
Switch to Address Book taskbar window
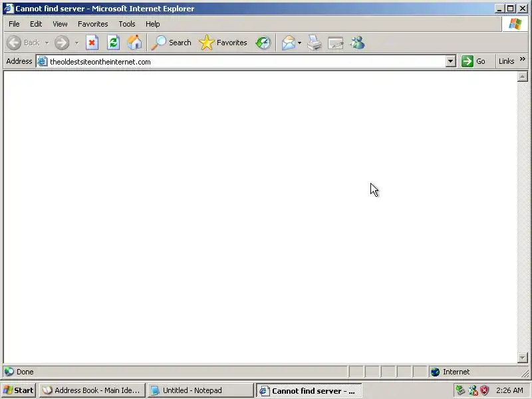tap(92, 390)
